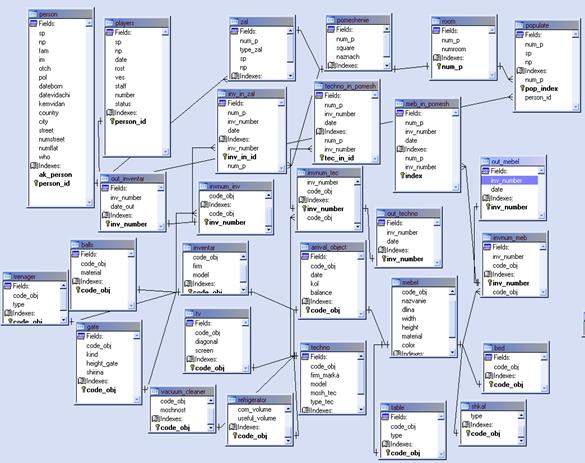Click the Fields icon in players table
Image resolution: width=585 pixels, height=463 pixels.
click(109, 32)
